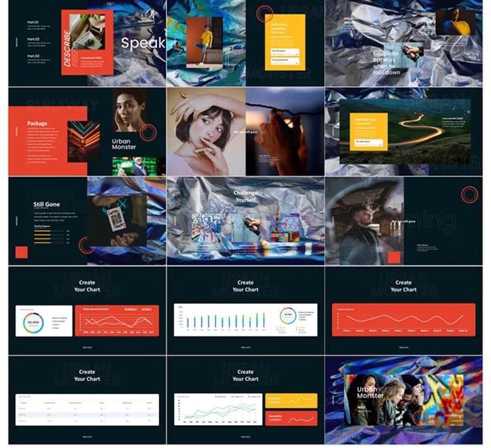Click the white multi-line chart beside the yellow and red cards
Viewport: 491px width, 448px height.
click(218, 409)
